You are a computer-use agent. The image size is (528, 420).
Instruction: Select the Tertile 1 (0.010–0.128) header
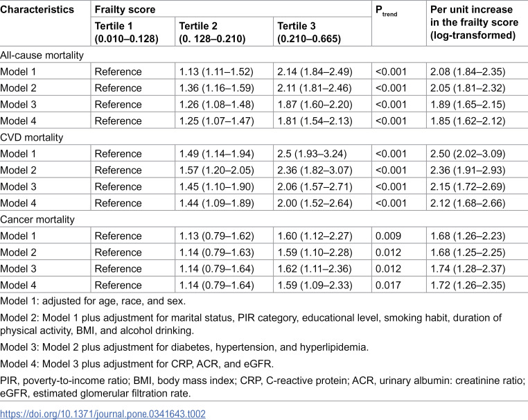pos(126,33)
